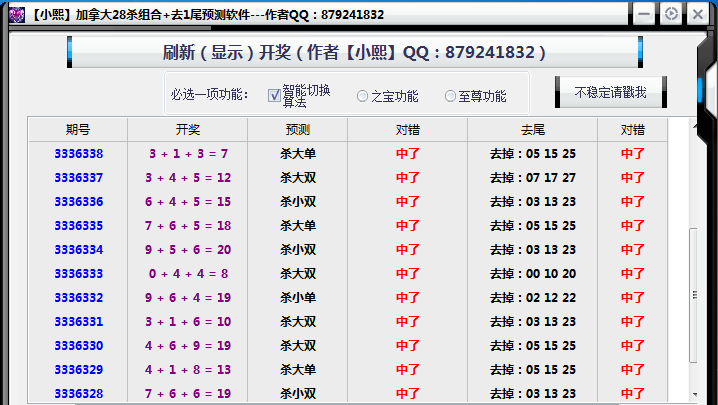718x405 pixels.
Task: Click the circular skin/settings icon in title bar
Action: [671, 14]
